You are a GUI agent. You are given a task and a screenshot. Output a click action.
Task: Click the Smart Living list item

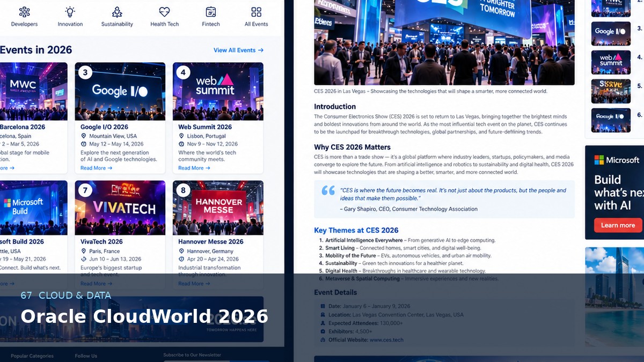point(399,248)
